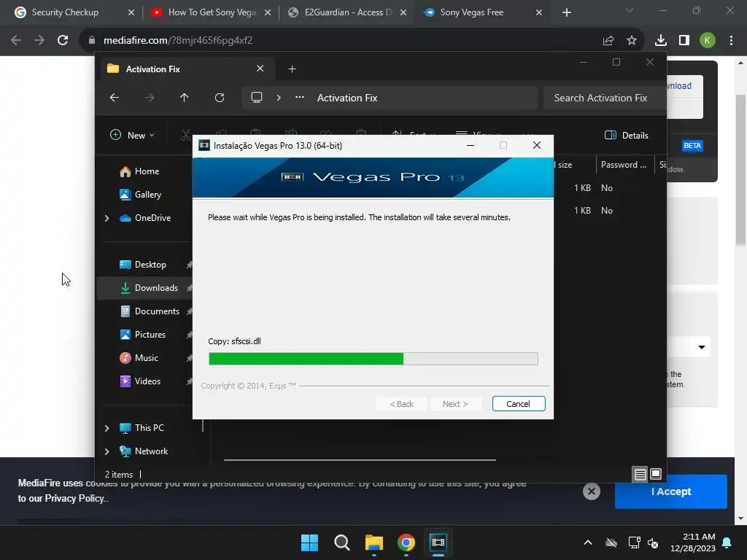The image size is (747, 560).
Task: Click the PC location icon in address bar
Action: tap(257, 98)
